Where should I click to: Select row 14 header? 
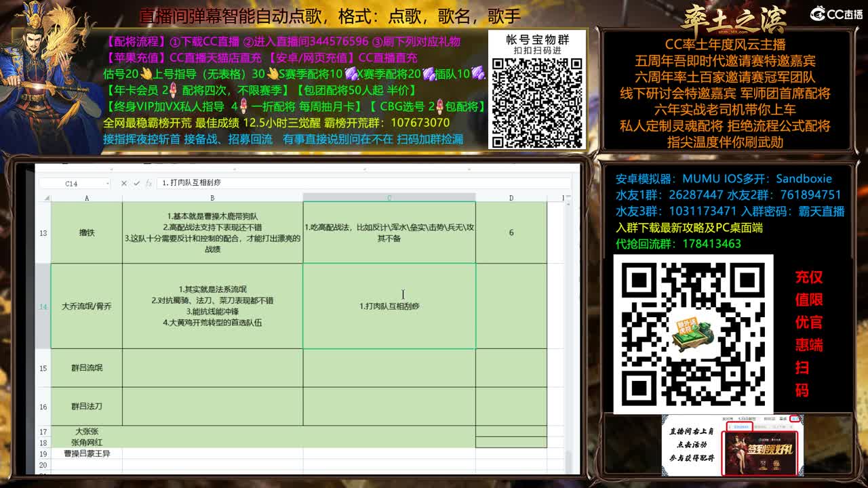(x=43, y=306)
